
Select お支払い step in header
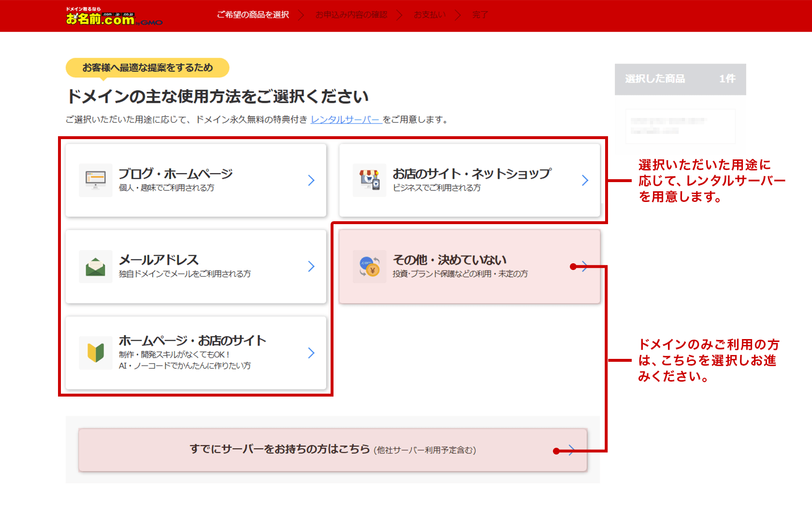click(x=429, y=15)
